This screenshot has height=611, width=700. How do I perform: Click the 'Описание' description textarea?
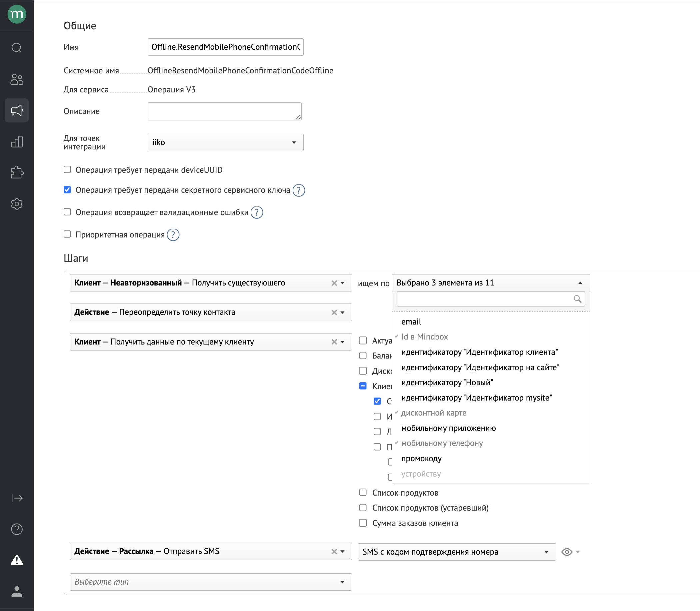(225, 111)
